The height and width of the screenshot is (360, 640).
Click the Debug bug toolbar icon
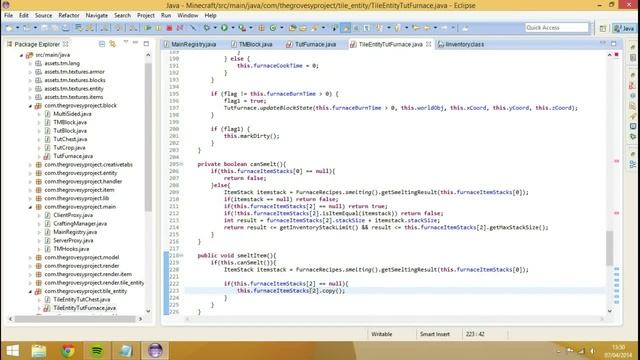click(207, 28)
